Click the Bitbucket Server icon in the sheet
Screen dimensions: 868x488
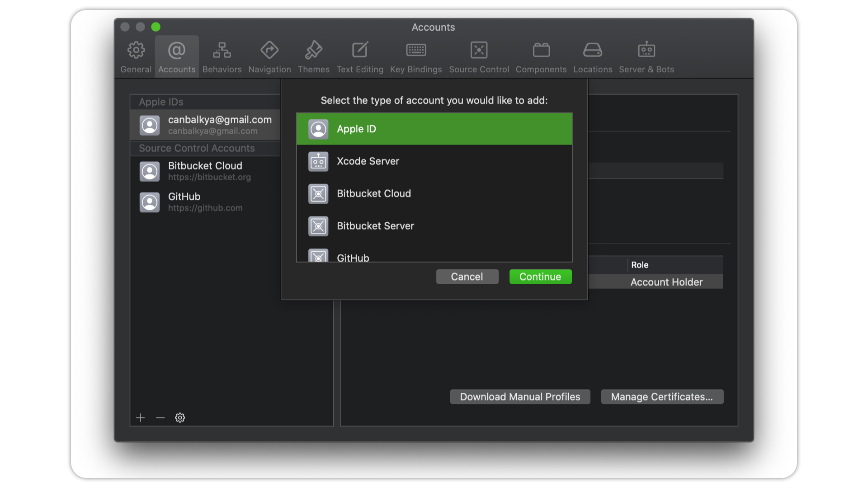click(x=318, y=226)
